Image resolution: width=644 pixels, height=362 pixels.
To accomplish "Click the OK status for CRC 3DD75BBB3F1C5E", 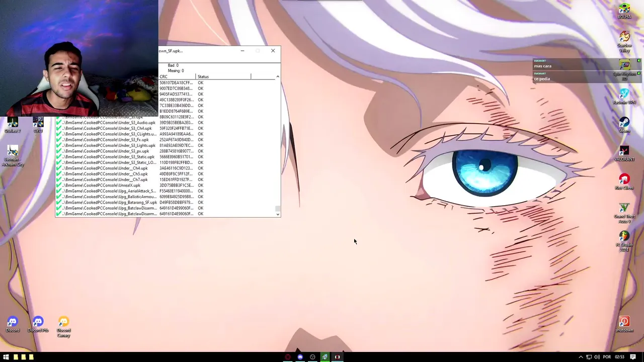I will [201, 185].
